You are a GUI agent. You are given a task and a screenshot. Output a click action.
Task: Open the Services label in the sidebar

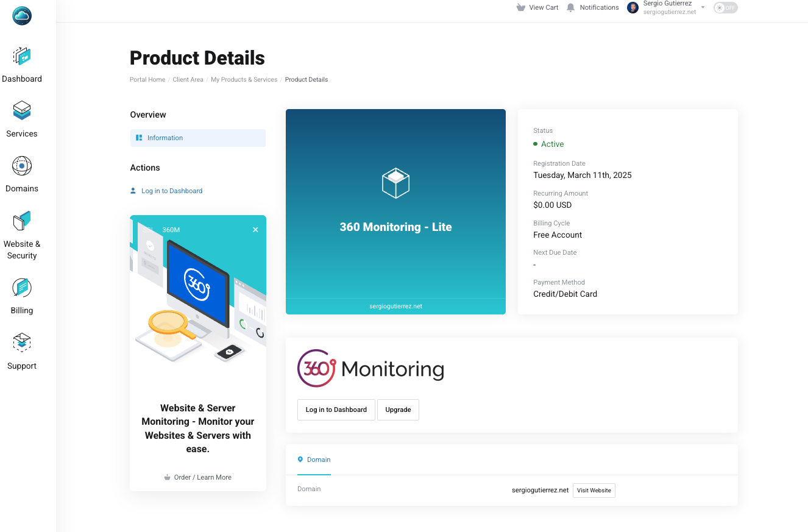(22, 133)
